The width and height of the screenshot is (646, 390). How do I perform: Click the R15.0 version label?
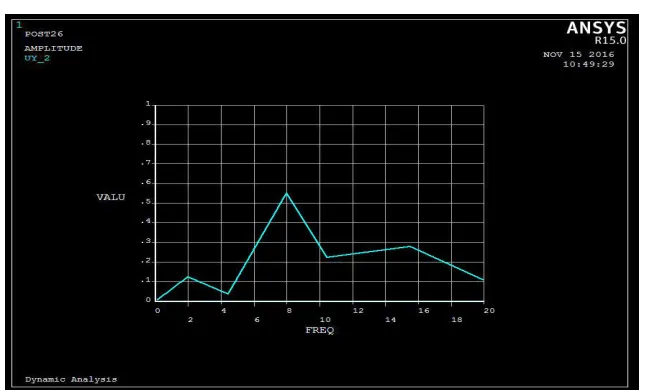coord(610,40)
